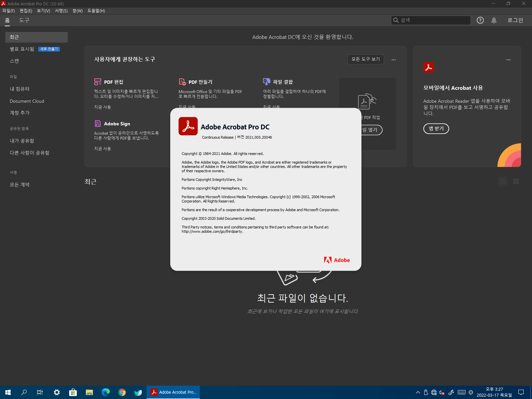
Task: Click pen workspace tray icon
Action: pyautogui.click(x=451, y=392)
